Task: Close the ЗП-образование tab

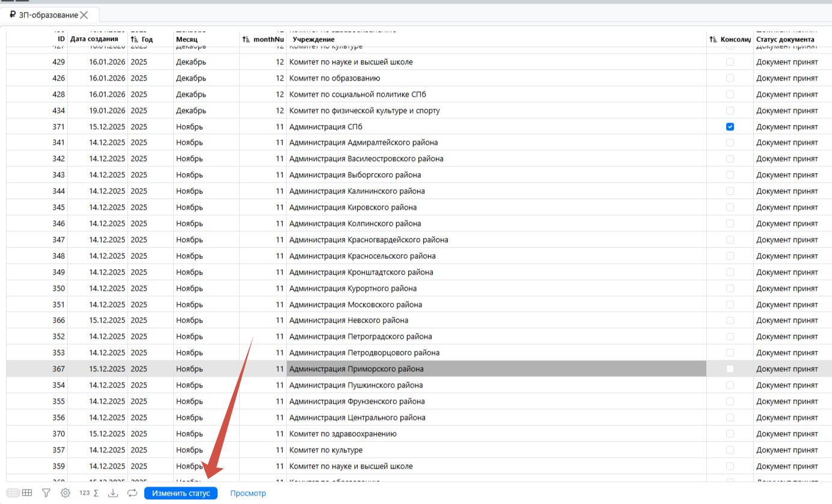Action: 84,15
